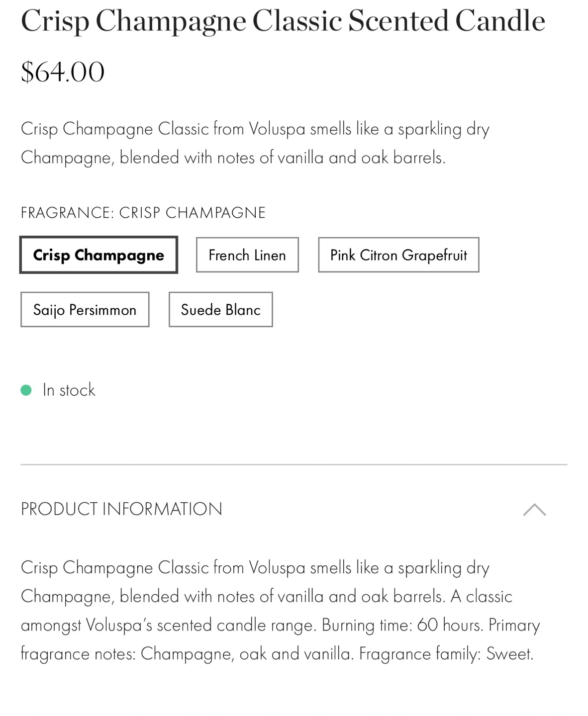
Task: Click 'Burning time: 60 hours' text
Action: (402, 625)
